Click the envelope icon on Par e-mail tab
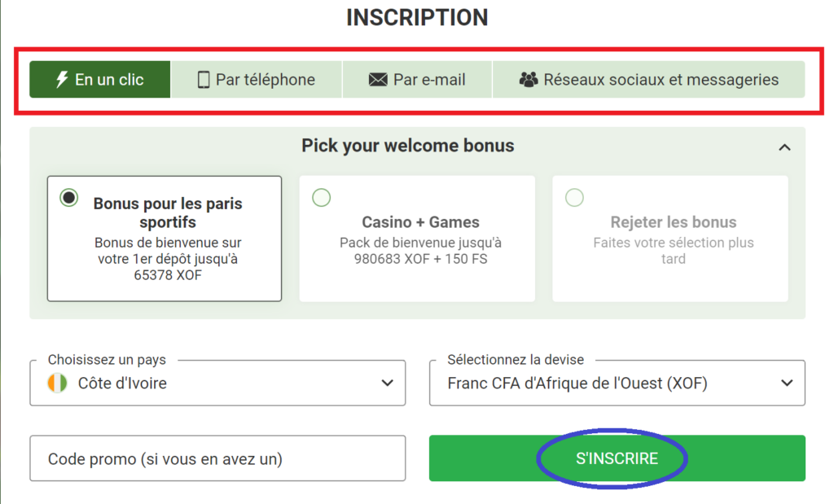The width and height of the screenshot is (834, 504). click(377, 79)
